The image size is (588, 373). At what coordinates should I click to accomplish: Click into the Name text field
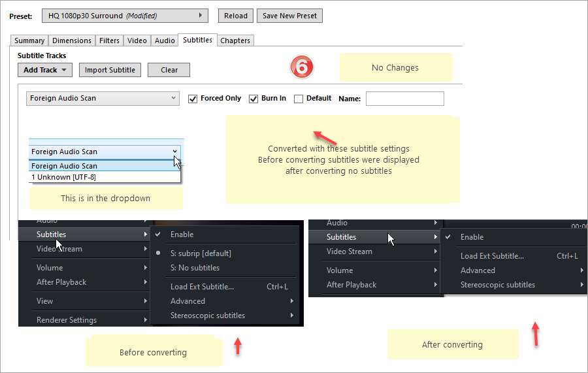click(x=404, y=99)
